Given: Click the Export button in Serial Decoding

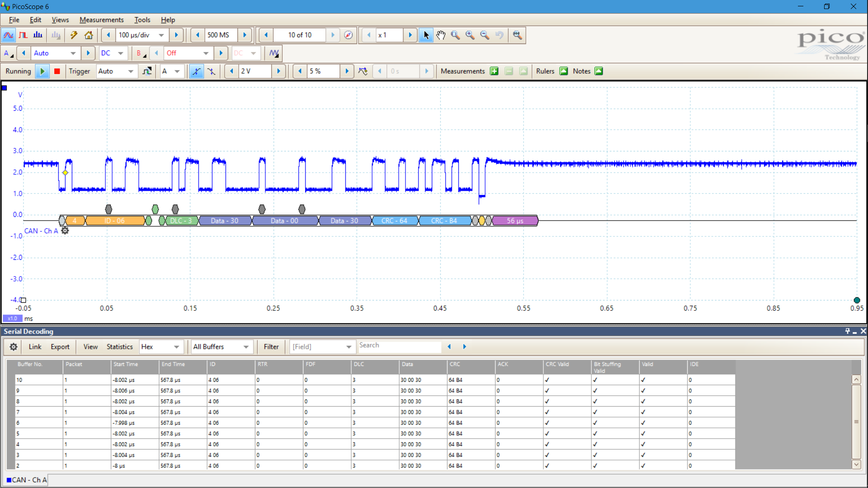Looking at the screenshot, I should (x=60, y=347).
